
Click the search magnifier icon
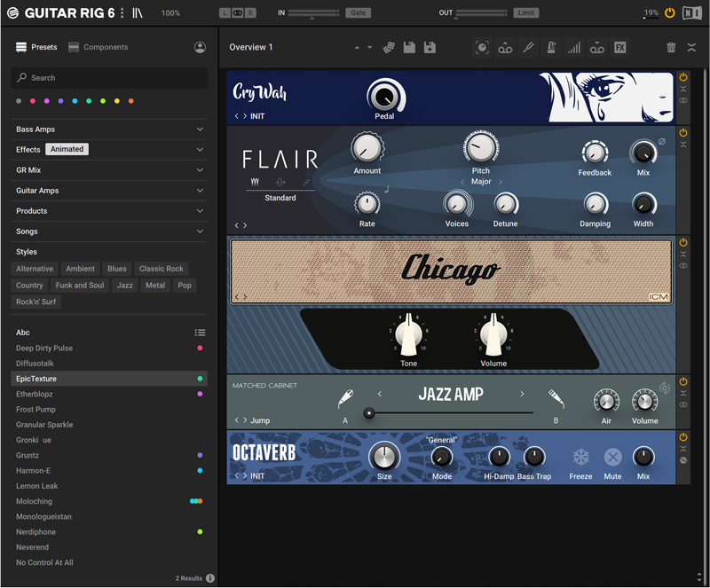tap(21, 77)
